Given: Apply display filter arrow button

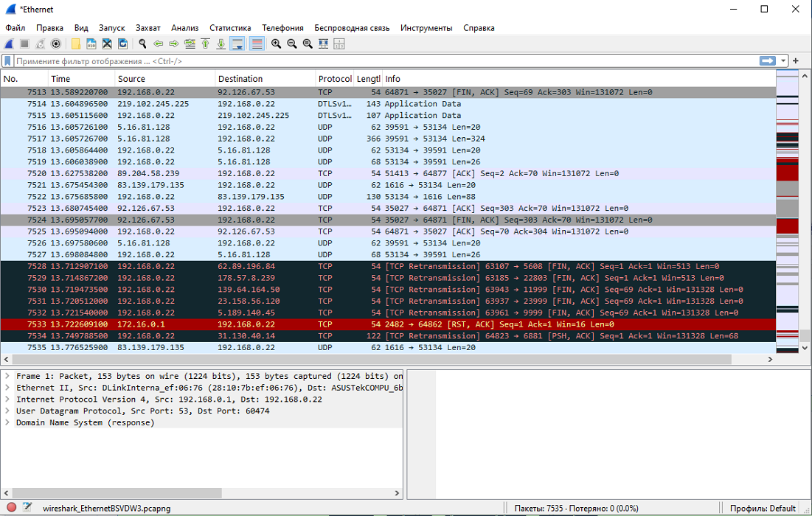Looking at the screenshot, I should click(x=768, y=61).
